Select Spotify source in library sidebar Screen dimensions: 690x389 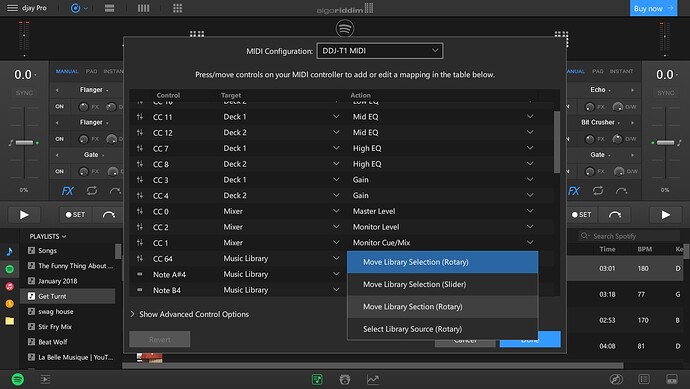point(10,269)
